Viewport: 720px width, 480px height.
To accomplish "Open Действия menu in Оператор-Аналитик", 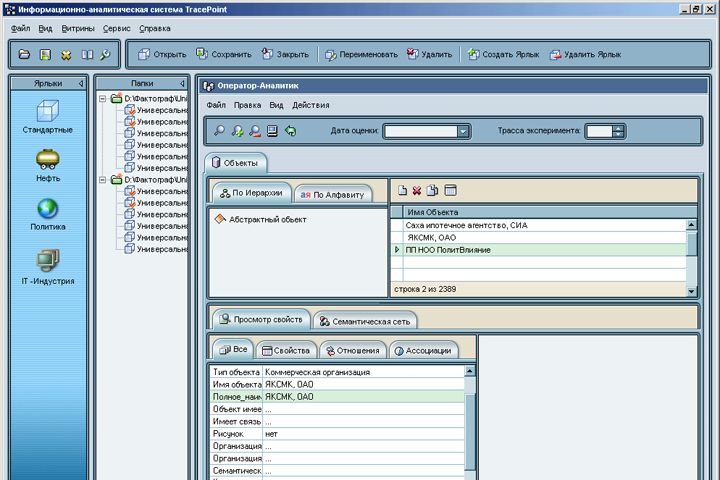I will [311, 105].
